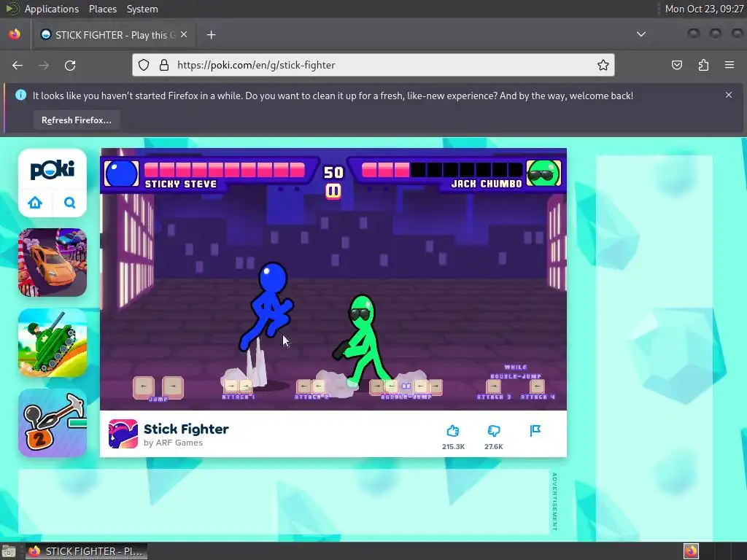Like the game with thumbs-up icon
The image size is (747, 560).
point(452,431)
